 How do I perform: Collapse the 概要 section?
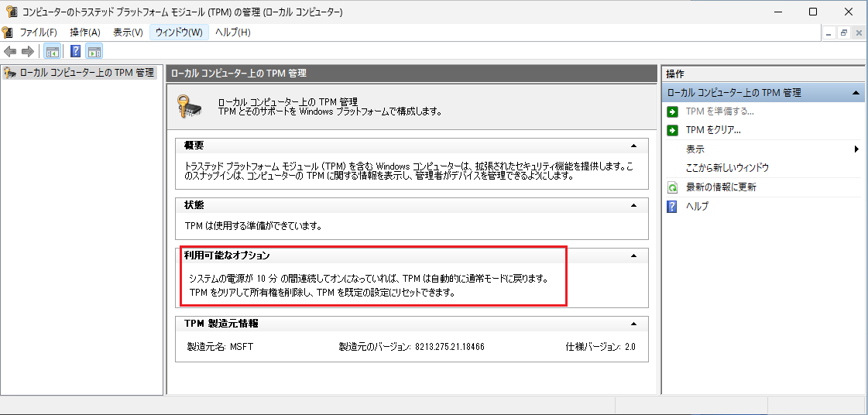click(x=634, y=146)
